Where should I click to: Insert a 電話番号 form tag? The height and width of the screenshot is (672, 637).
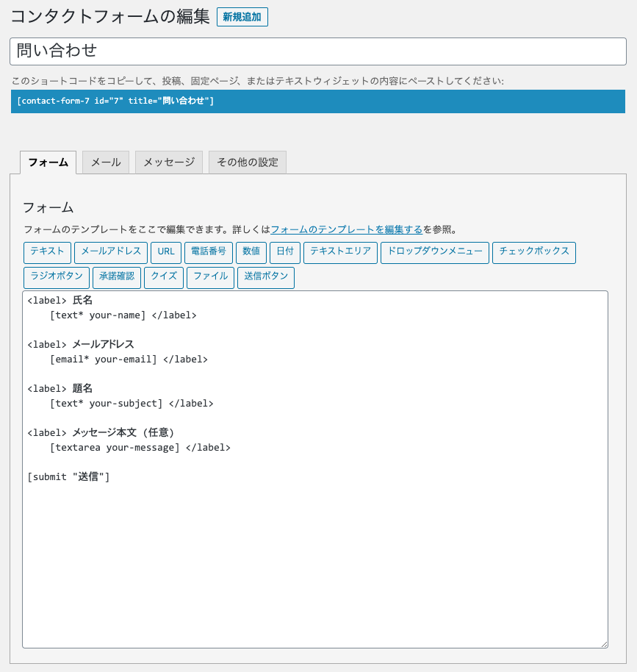coord(209,252)
